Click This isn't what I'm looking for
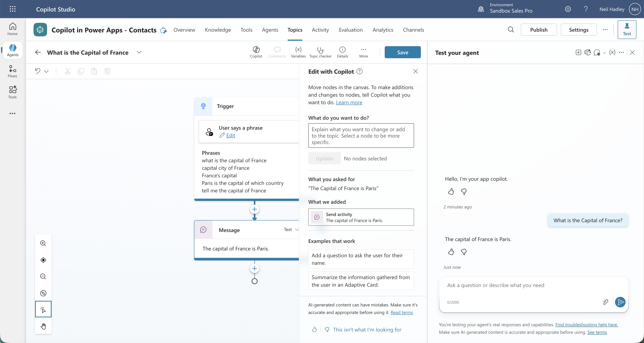 tap(367, 330)
